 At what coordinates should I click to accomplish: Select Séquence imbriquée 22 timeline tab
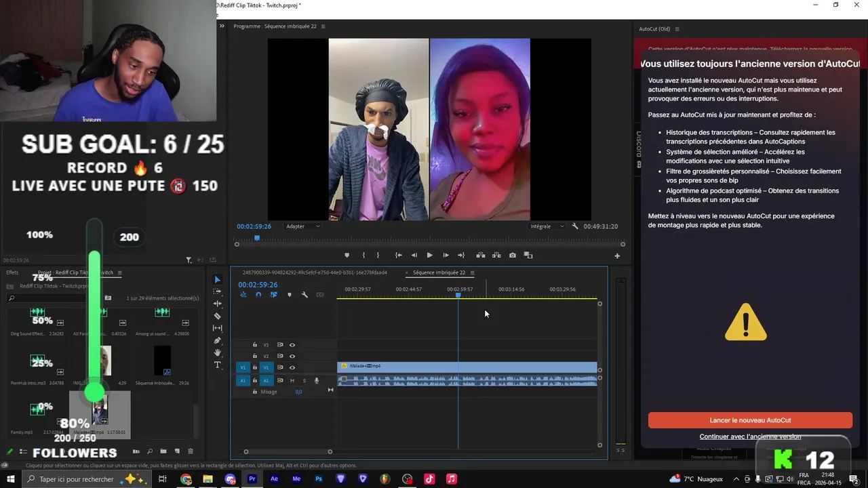[x=439, y=272]
